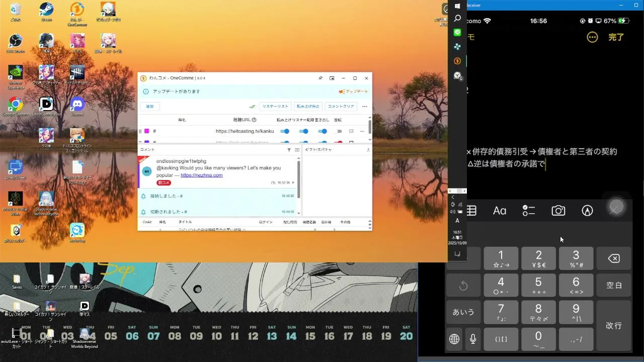Tap the undo arrow key on phone keyboard
This screenshot has width=644, height=362.
[x=463, y=285]
